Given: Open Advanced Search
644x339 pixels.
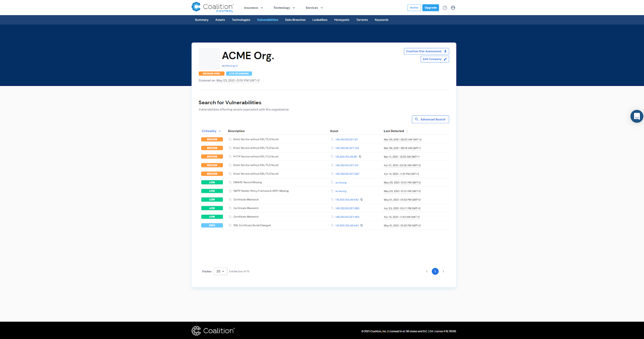Looking at the screenshot, I should click(x=430, y=119).
